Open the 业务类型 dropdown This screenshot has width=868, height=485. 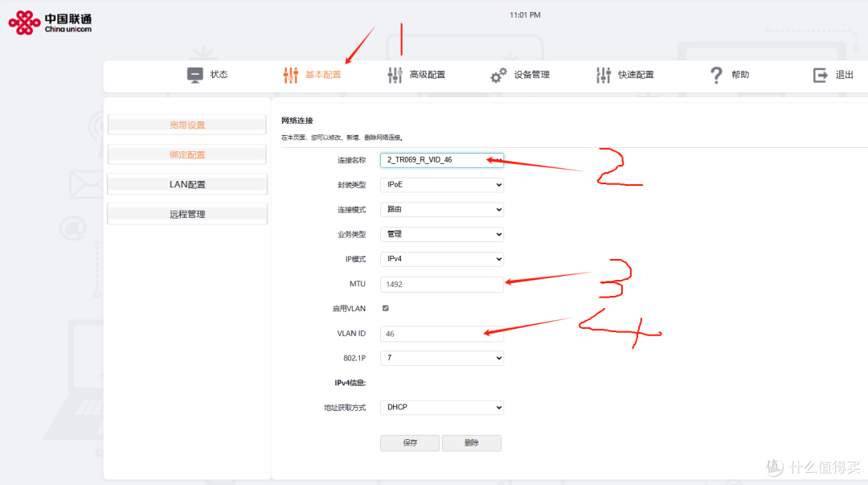click(x=442, y=234)
